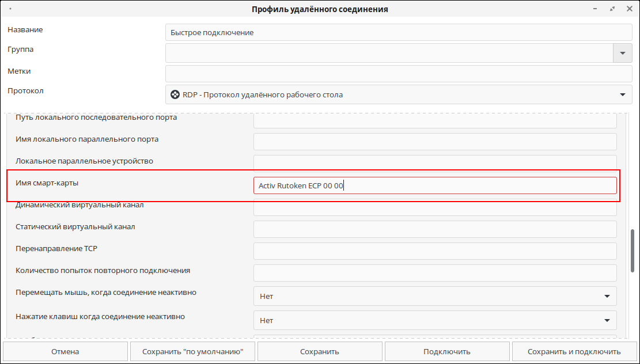640x364 pixels.
Task: Open the mouse movement when idle dropdown
Action: point(435,296)
